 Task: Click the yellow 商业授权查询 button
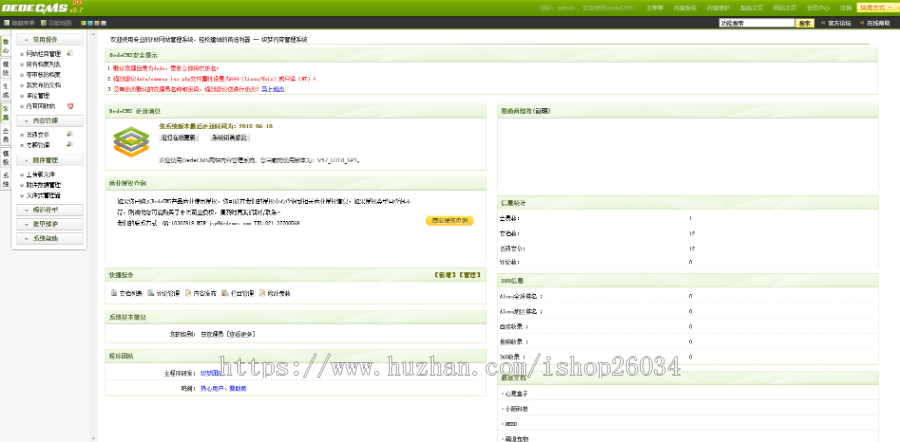point(449,220)
